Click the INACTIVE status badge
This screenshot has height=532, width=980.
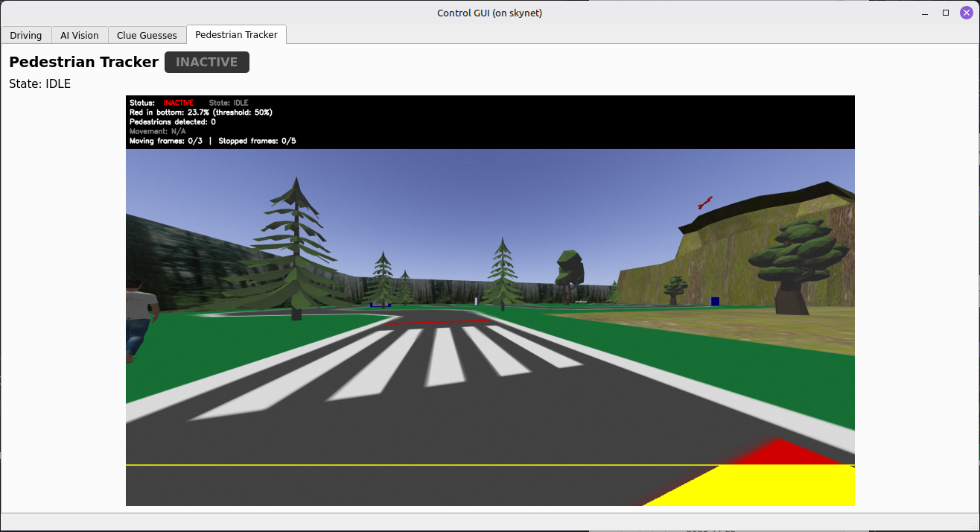tap(206, 62)
